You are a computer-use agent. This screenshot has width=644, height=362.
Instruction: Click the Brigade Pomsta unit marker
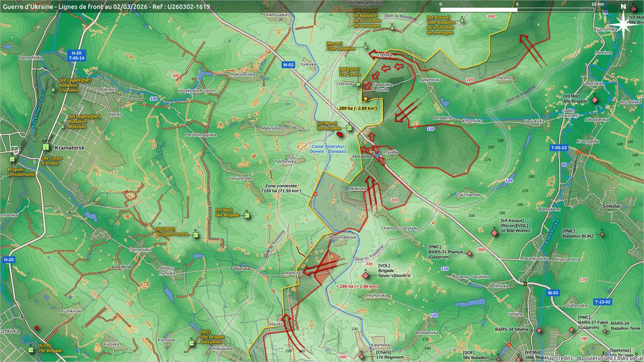pyautogui.click(x=195, y=234)
